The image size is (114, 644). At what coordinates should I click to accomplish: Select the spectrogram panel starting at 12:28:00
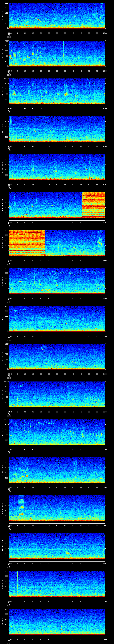tap(57, 546)
